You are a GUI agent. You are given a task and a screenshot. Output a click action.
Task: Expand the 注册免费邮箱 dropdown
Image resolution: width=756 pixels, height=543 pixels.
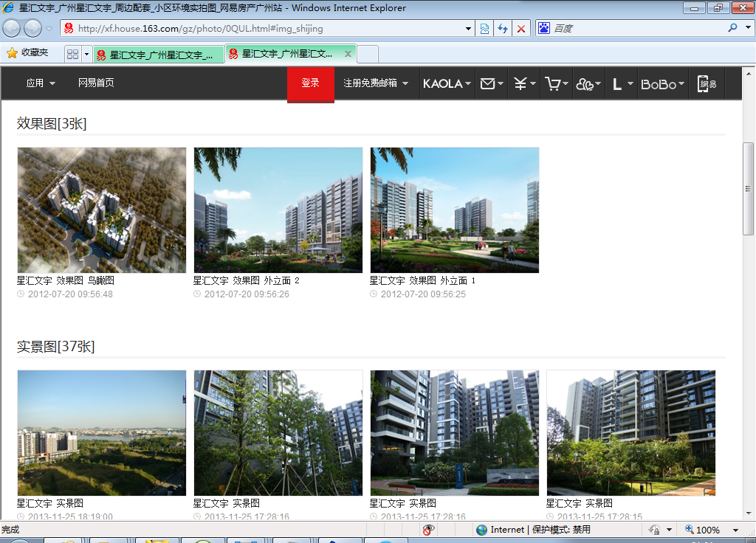376,83
